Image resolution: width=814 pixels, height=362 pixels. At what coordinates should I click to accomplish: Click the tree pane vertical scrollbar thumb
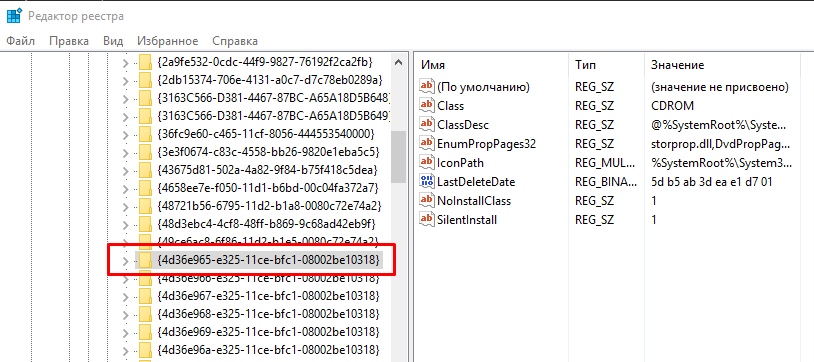click(x=398, y=156)
